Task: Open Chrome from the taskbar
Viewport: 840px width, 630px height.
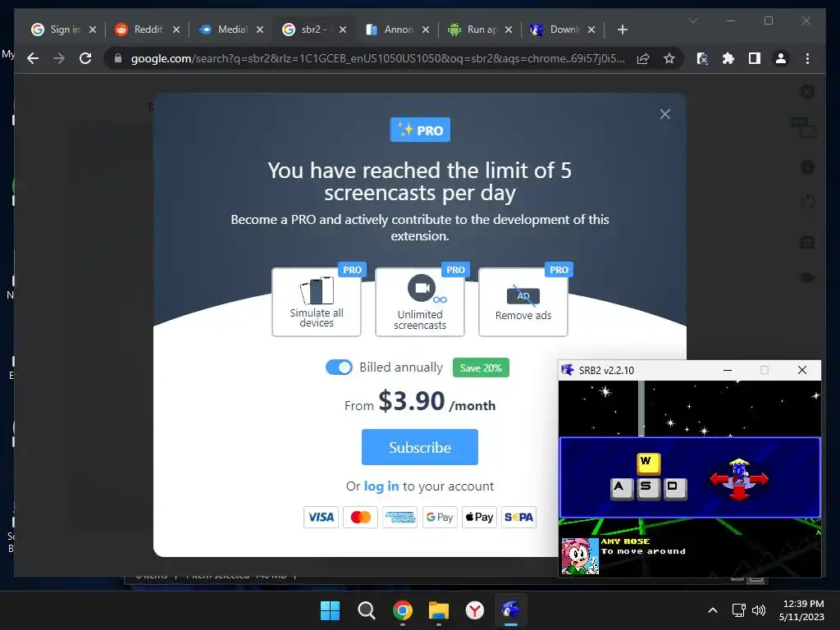Action: point(402,610)
